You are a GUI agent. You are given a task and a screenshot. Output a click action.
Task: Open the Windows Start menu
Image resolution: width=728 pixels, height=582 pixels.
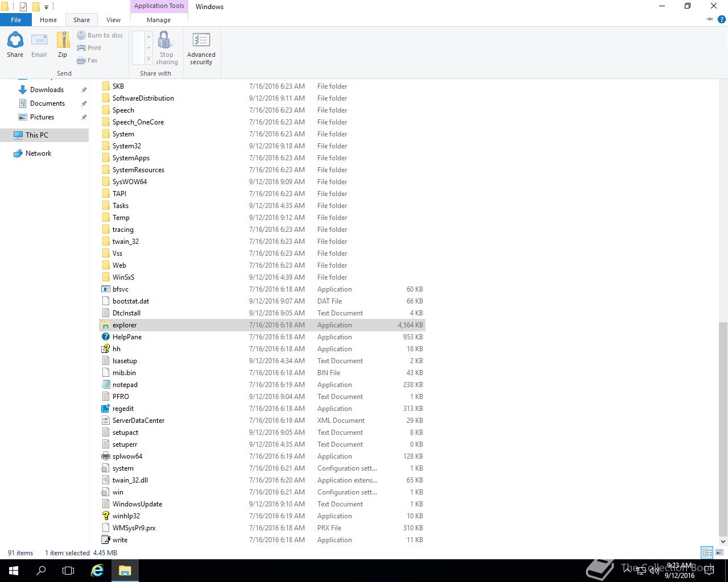[x=14, y=571]
